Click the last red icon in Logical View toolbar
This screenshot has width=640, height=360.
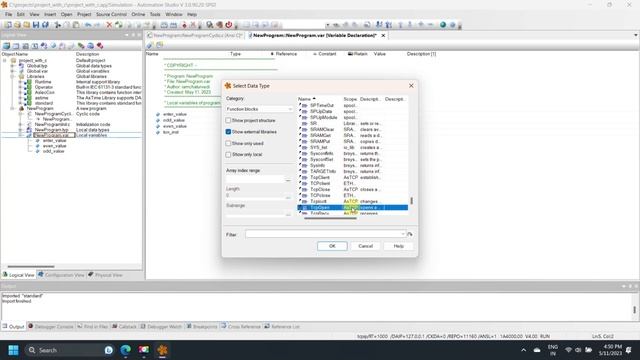100,46
